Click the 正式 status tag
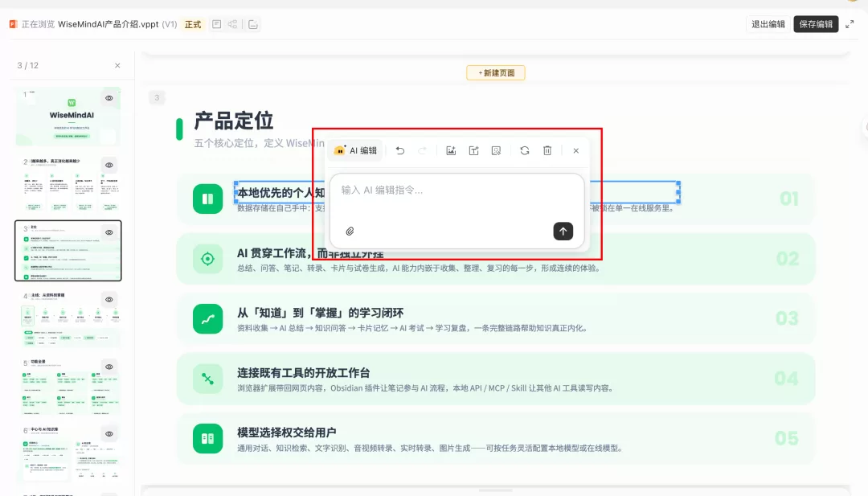Viewport: 868px width, 496px height. click(193, 24)
